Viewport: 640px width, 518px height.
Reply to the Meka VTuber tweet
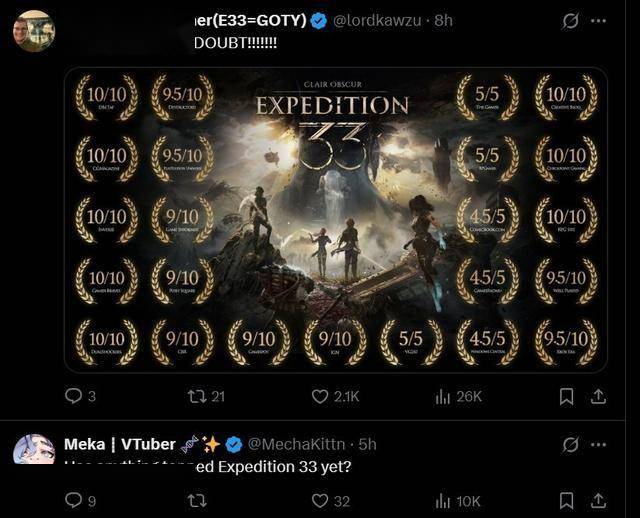tap(73, 500)
